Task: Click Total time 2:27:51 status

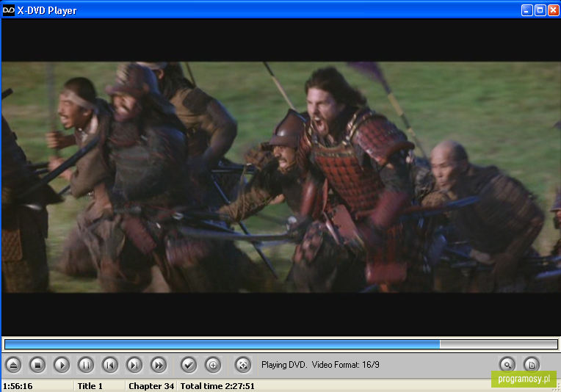Action: point(217,386)
